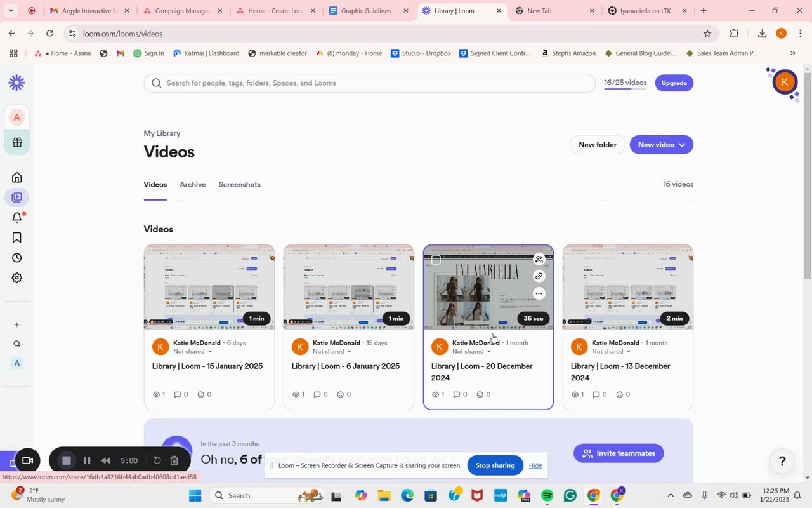This screenshot has height=508, width=812.
Task: Open the Asana Home bookmark
Action: [63, 53]
